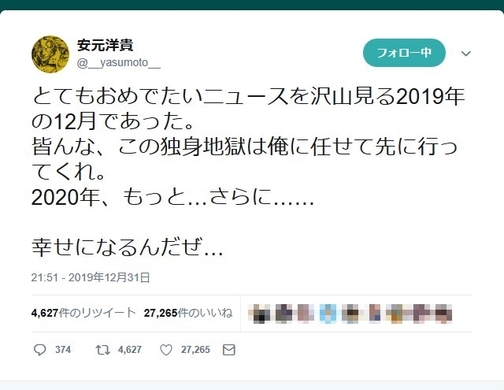The image size is (504, 390).
Task: Open the display name 安元洋貴
Action: [105, 45]
